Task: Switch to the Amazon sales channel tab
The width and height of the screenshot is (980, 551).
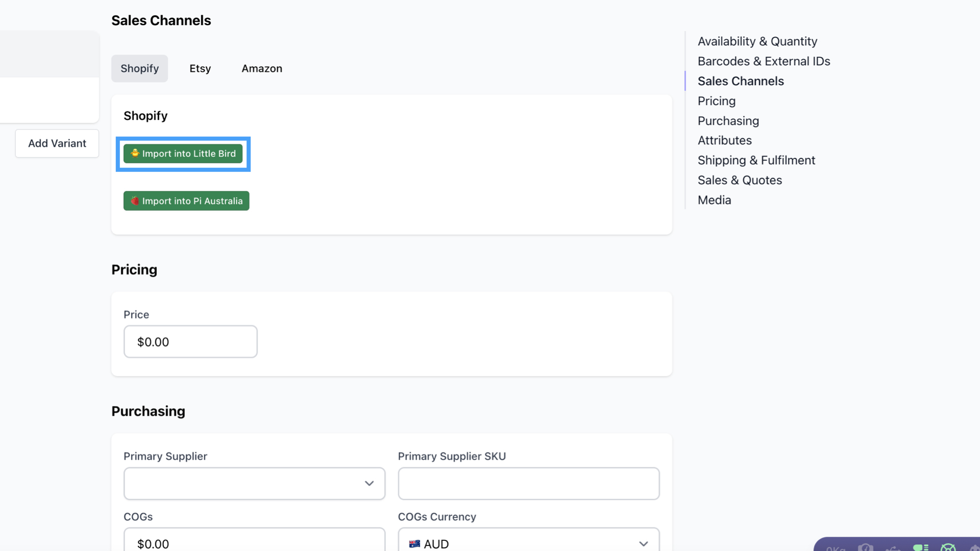Action: coord(261,68)
